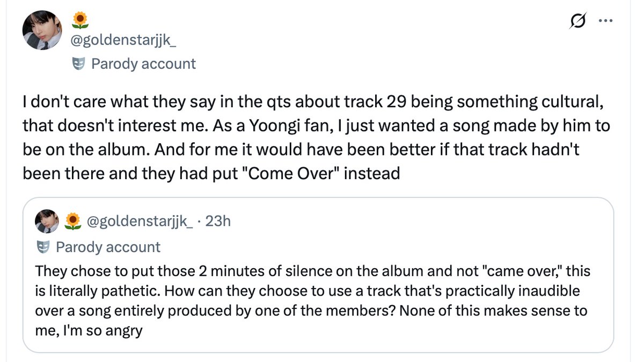Screen dimensions: 644x362
Task: Click the main post text about track 29
Action: (x=318, y=138)
